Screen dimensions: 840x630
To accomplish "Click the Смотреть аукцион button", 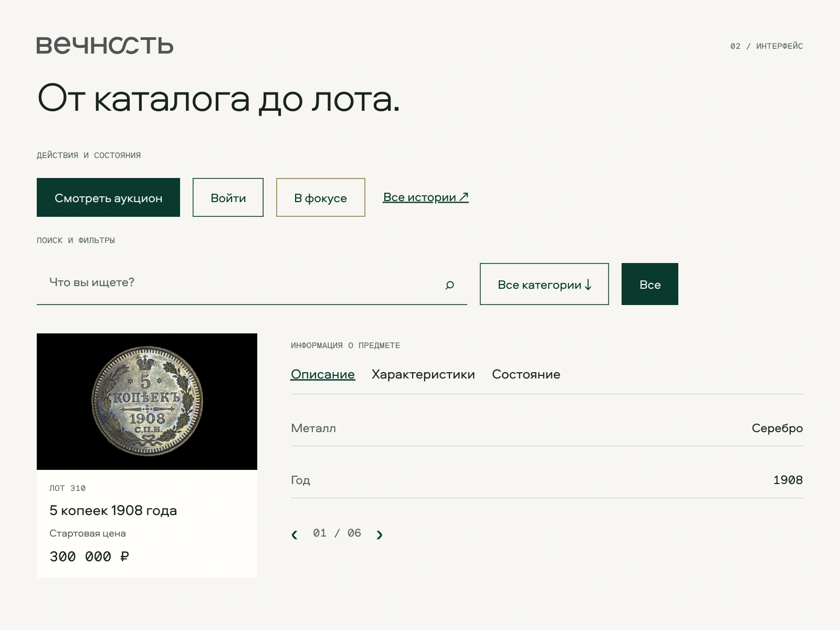I will pyautogui.click(x=108, y=197).
